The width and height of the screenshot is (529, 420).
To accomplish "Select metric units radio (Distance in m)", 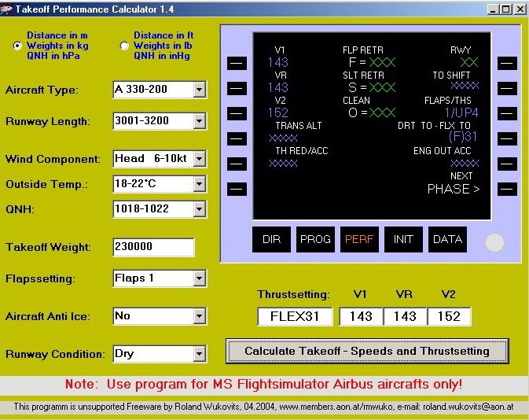I will click(17, 46).
